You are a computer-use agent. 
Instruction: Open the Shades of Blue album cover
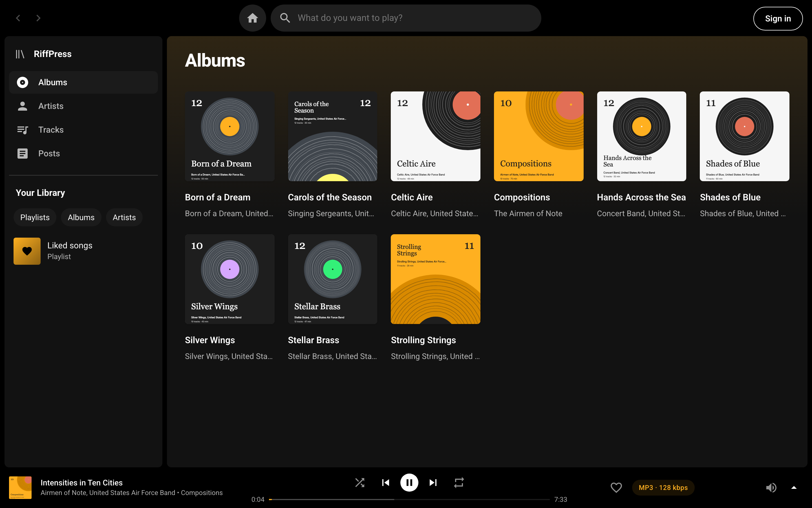point(745,136)
